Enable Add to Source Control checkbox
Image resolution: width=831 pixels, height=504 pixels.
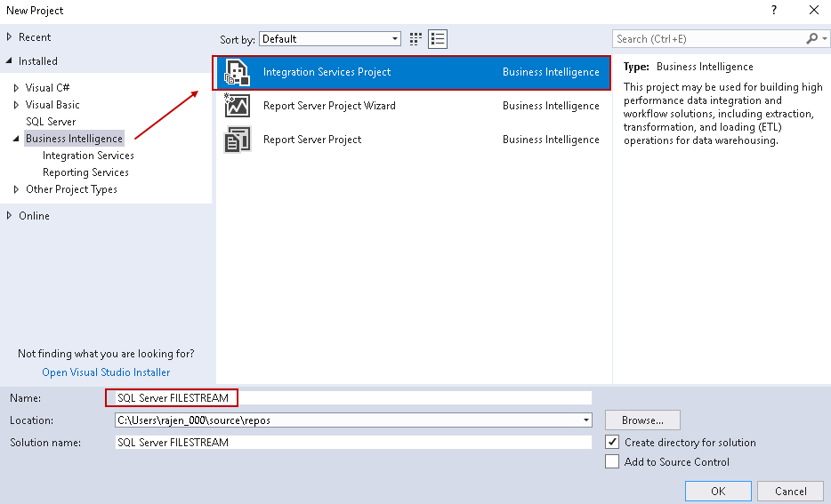tap(612, 461)
